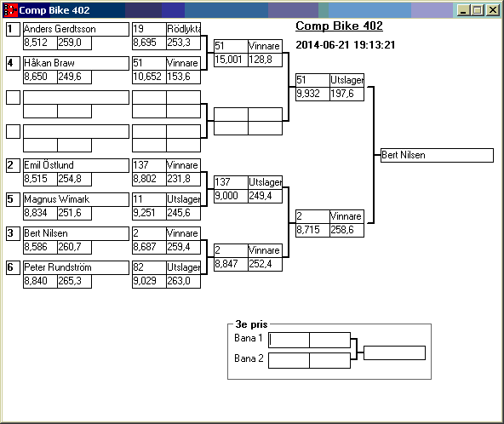
Task: Click the empty third seed number box
Action: click(13, 97)
